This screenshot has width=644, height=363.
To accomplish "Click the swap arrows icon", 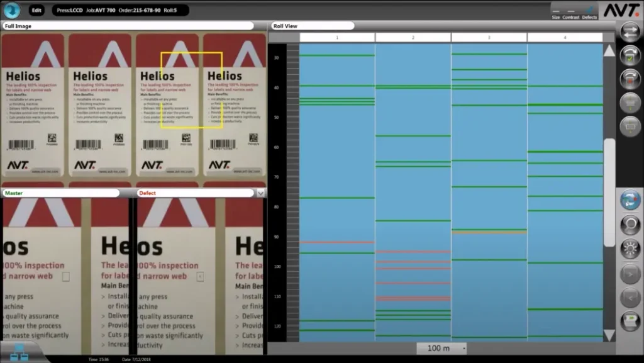I will click(630, 33).
